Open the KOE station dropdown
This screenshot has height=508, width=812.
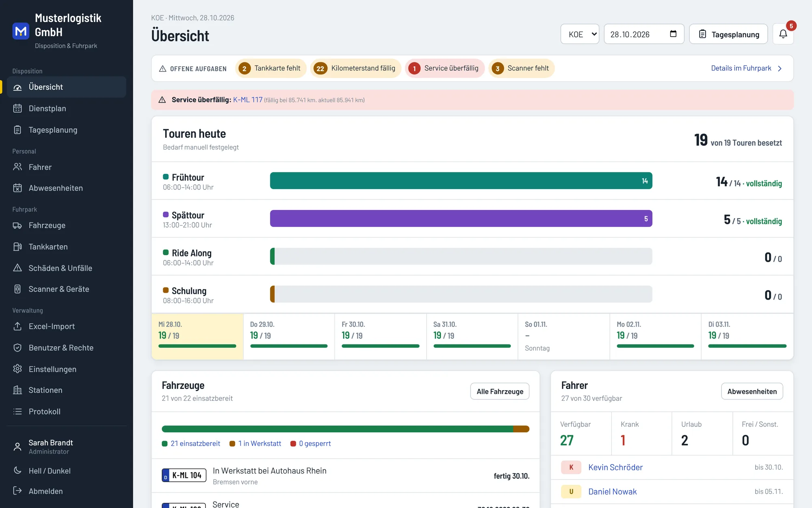click(x=580, y=34)
